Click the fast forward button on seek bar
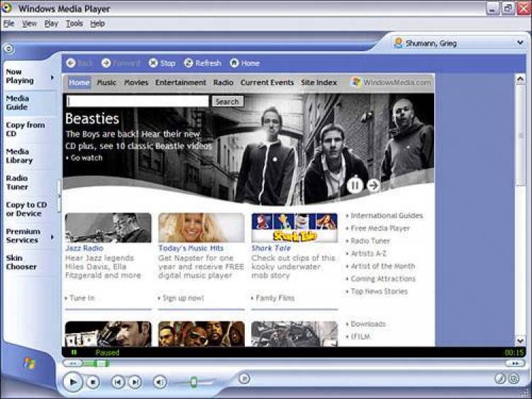Screen dimensions: 532x399 515,364
